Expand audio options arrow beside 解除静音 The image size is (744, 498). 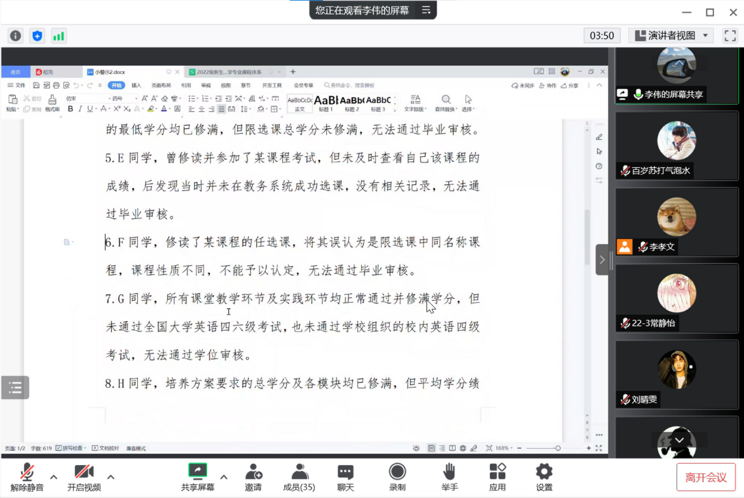[x=54, y=477]
